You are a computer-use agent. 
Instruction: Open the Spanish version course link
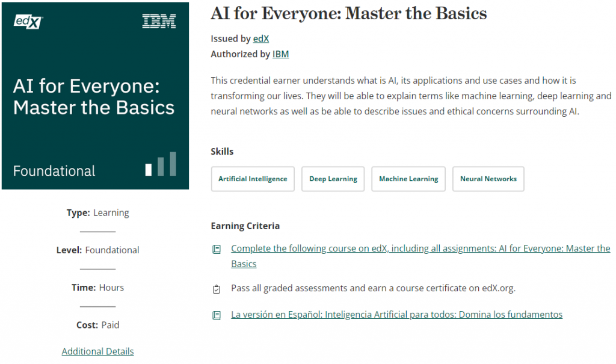396,315
